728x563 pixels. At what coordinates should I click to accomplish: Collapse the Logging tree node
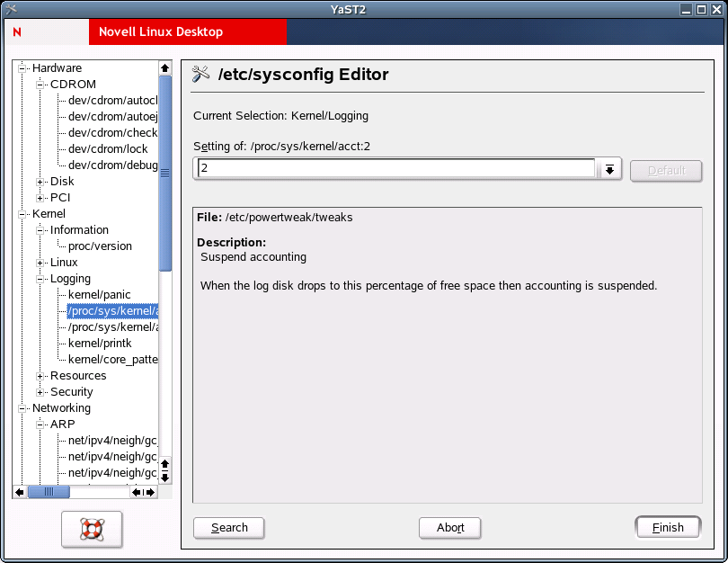[40, 279]
